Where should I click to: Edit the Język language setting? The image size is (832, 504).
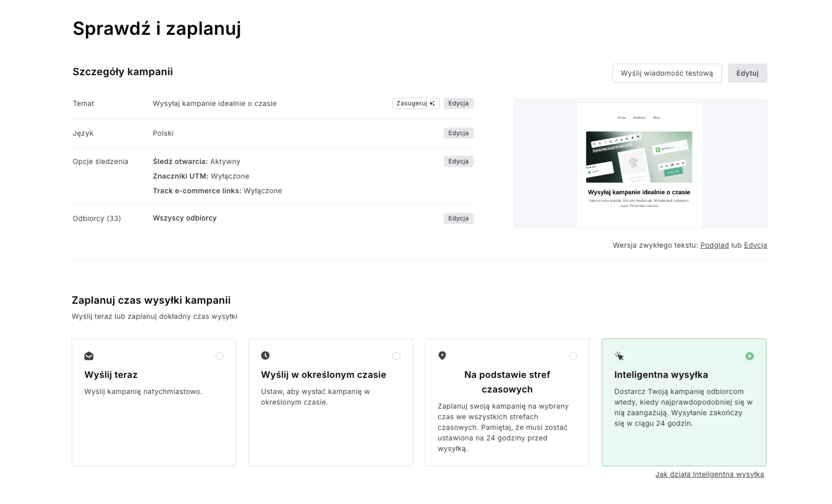point(458,133)
